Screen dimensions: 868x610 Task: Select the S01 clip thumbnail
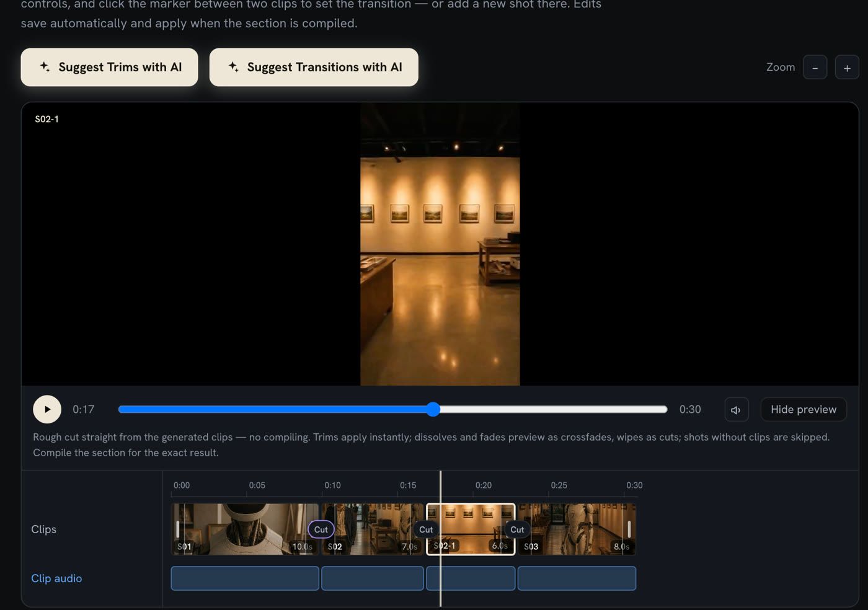(x=245, y=529)
